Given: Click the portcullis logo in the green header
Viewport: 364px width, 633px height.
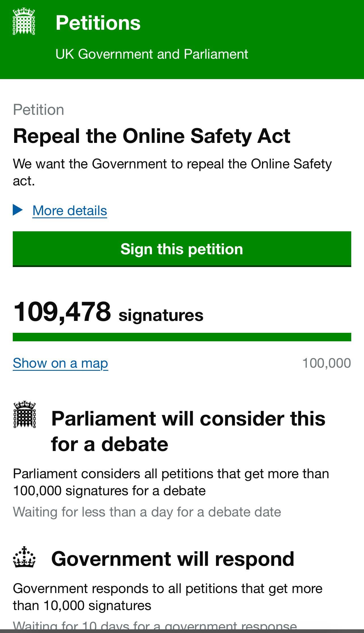Looking at the screenshot, I should pos(24,22).
